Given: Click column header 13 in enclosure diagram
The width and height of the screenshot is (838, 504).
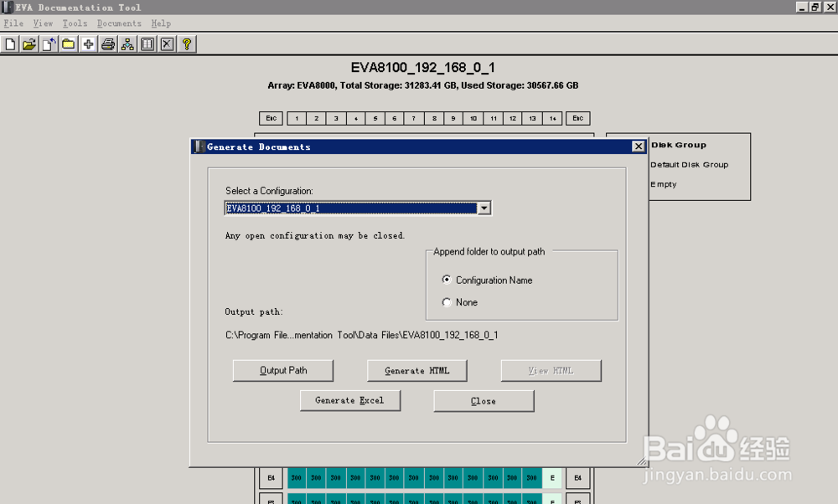Looking at the screenshot, I should [x=532, y=119].
